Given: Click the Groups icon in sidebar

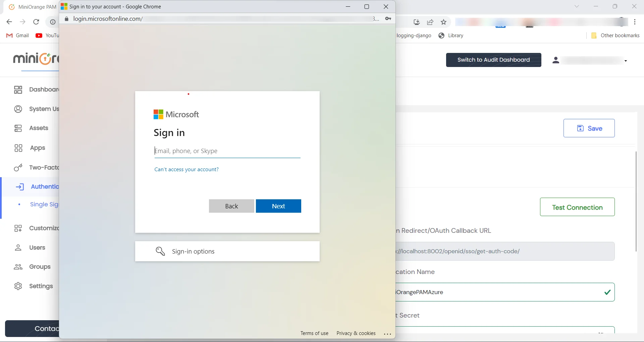Looking at the screenshot, I should 18,267.
